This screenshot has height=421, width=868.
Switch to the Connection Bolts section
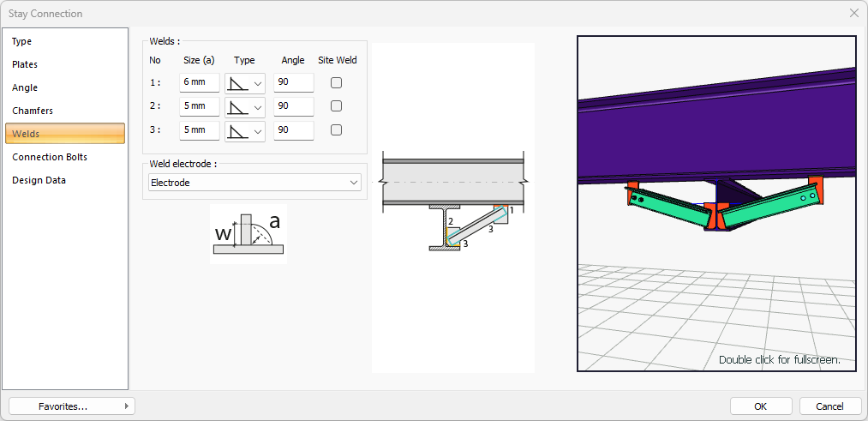(x=50, y=157)
